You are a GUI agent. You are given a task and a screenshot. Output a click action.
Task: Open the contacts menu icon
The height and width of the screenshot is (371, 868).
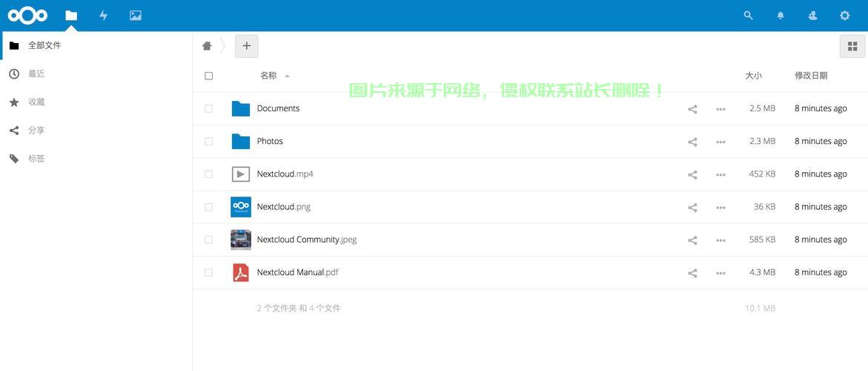pyautogui.click(x=812, y=16)
